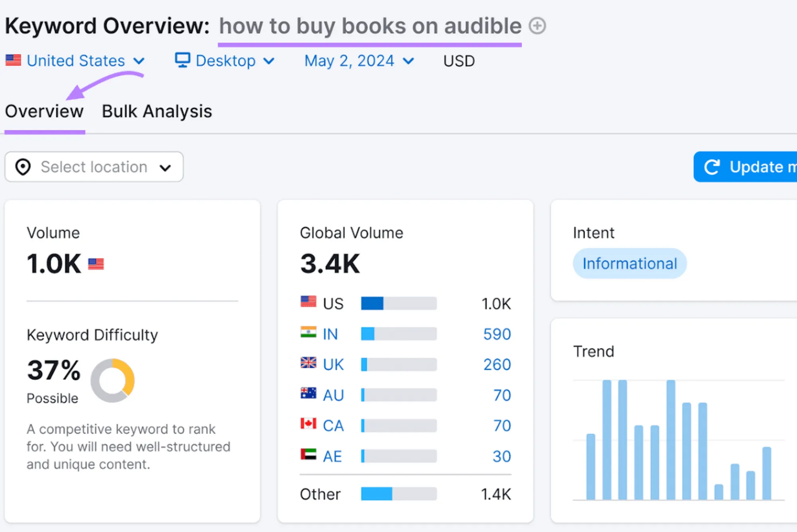Click the USD currency label
This screenshot has height=532, width=797.
coord(459,61)
